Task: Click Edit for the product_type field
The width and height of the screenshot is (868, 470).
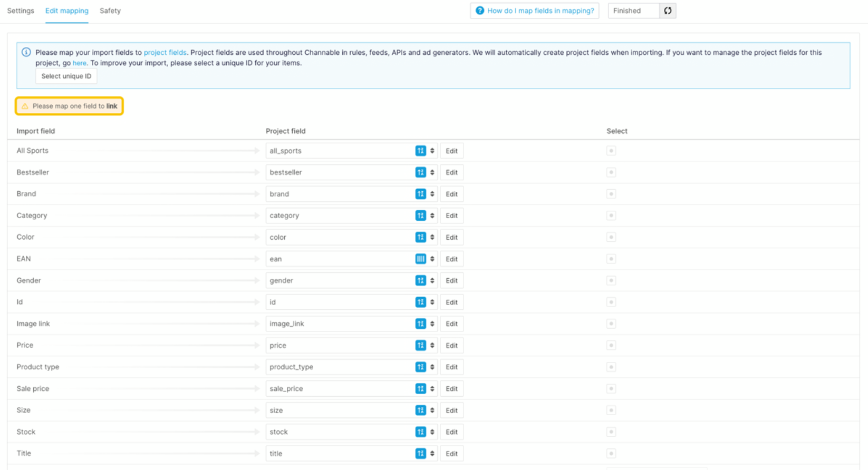Action: 452,367
